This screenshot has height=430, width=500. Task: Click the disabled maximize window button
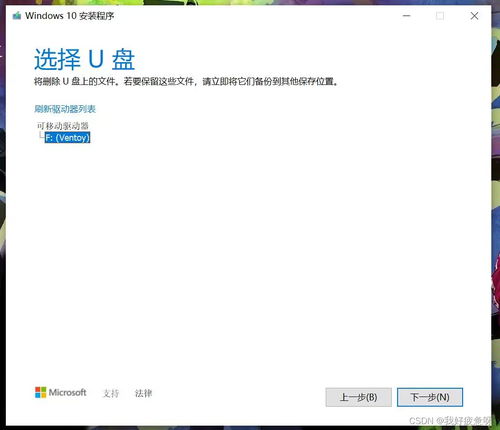[440, 16]
